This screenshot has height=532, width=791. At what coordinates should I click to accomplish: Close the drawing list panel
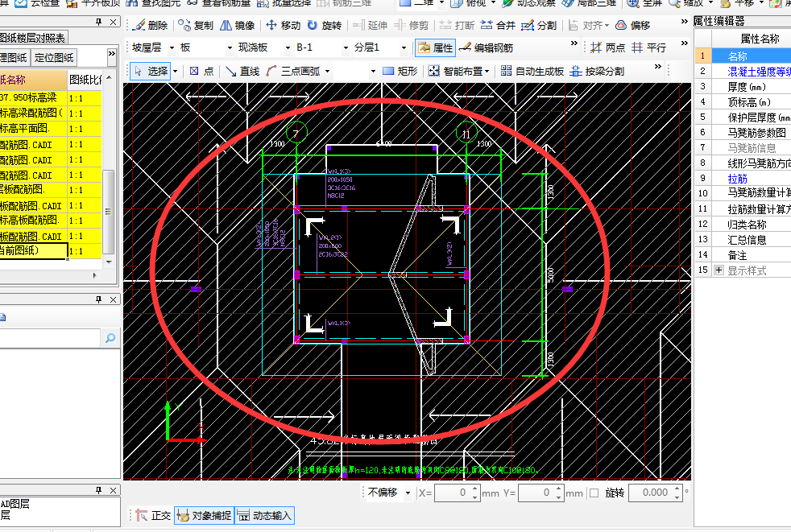coord(113,23)
